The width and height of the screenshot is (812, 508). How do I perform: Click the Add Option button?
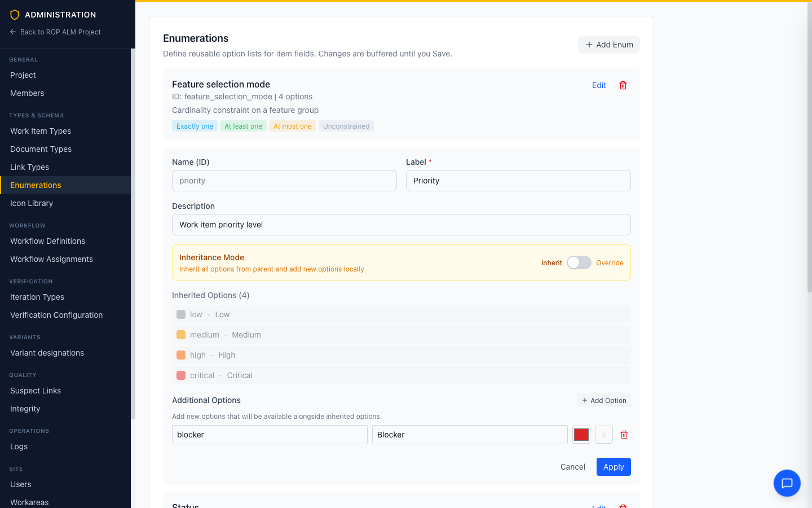[604, 400]
